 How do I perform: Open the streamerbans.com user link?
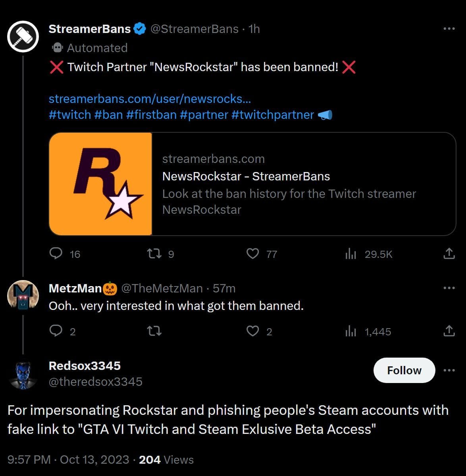(x=150, y=99)
